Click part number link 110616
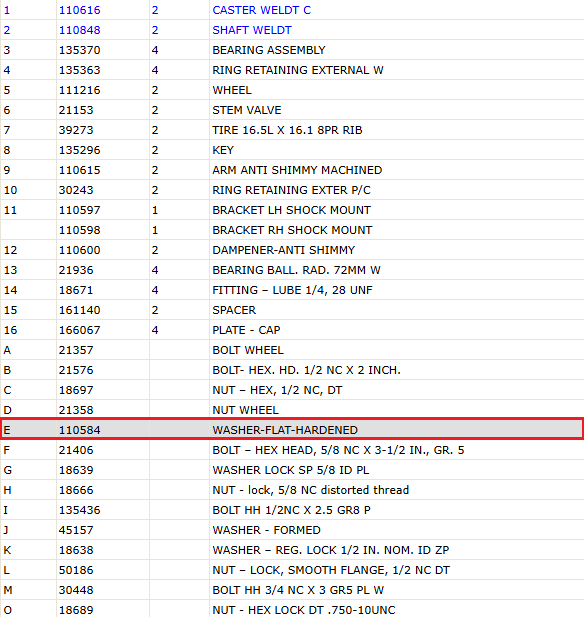584x617 pixels. coord(79,10)
